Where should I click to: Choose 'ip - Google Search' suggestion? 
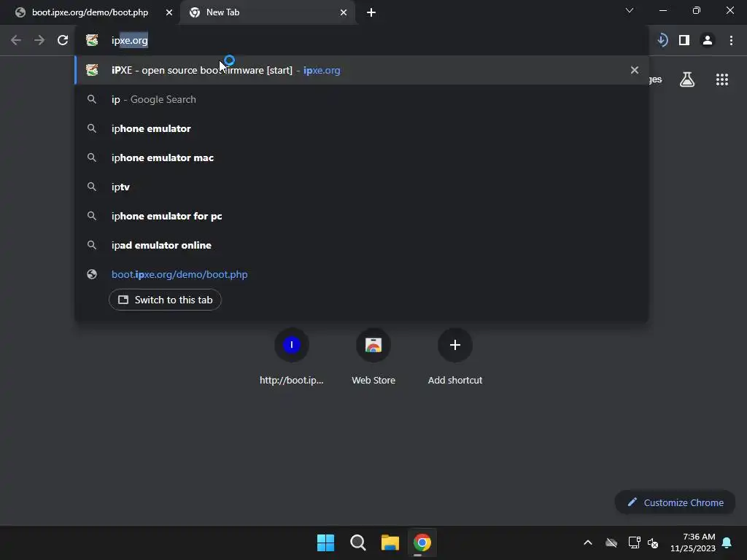click(362, 99)
